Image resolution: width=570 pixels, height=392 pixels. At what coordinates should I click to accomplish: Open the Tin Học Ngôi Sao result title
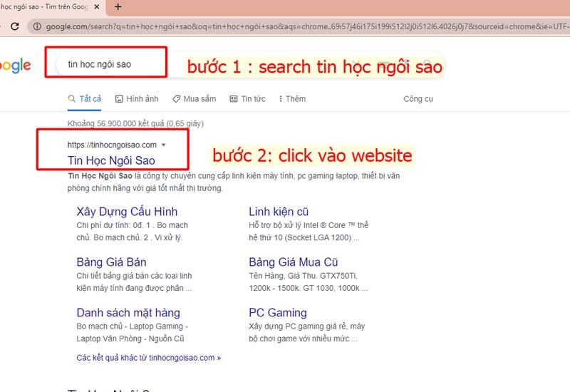(x=111, y=160)
